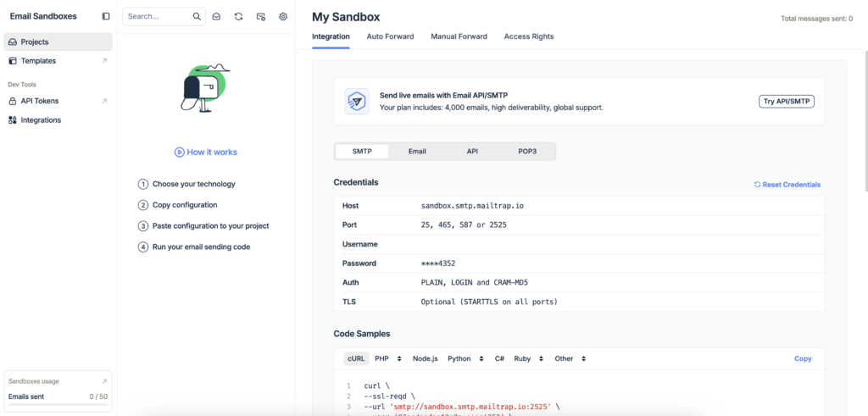Select the cURL code sample
This screenshot has height=416, width=868.
[356, 358]
